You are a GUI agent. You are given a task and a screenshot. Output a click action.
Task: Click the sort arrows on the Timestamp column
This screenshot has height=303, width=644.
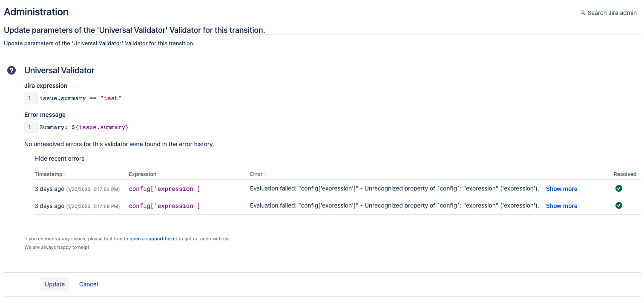tap(65, 174)
